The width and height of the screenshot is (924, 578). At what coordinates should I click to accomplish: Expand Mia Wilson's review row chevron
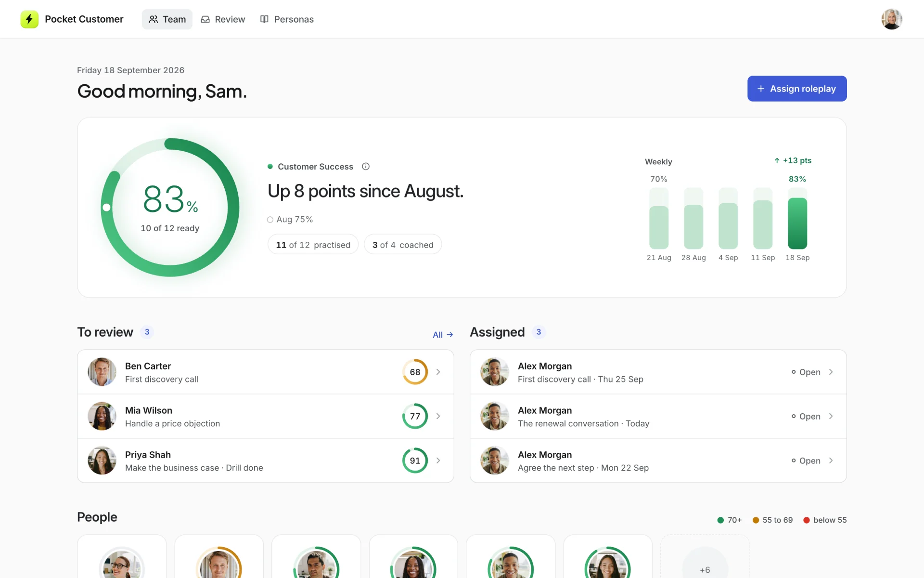point(438,416)
